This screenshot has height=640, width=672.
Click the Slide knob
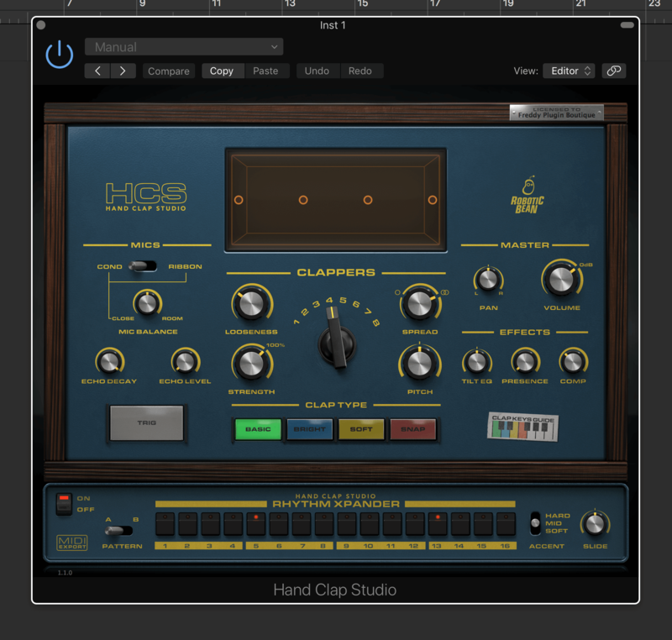(595, 524)
